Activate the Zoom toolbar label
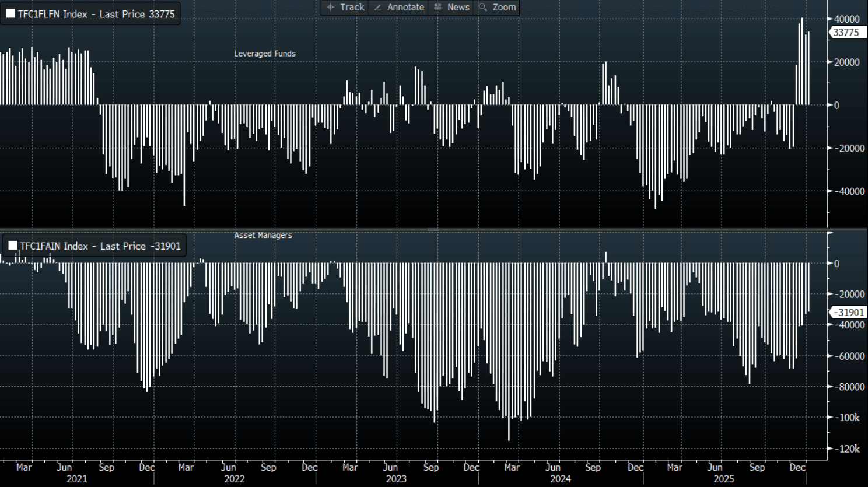This screenshot has width=868, height=487. 504,8
